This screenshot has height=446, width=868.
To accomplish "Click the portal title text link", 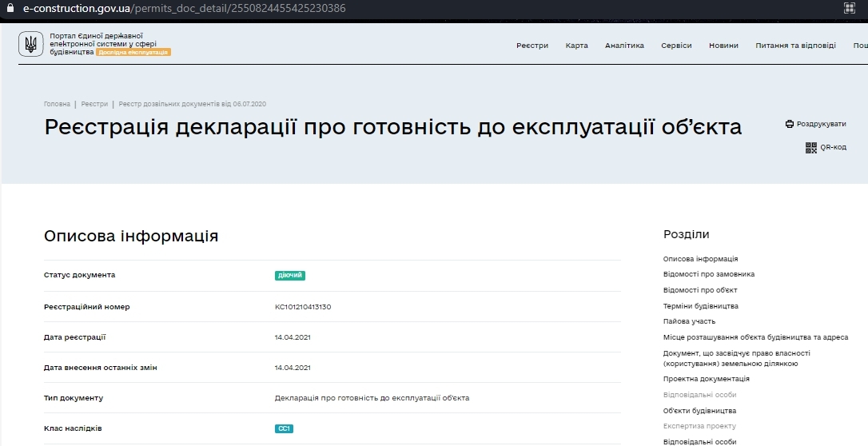I will (103, 44).
